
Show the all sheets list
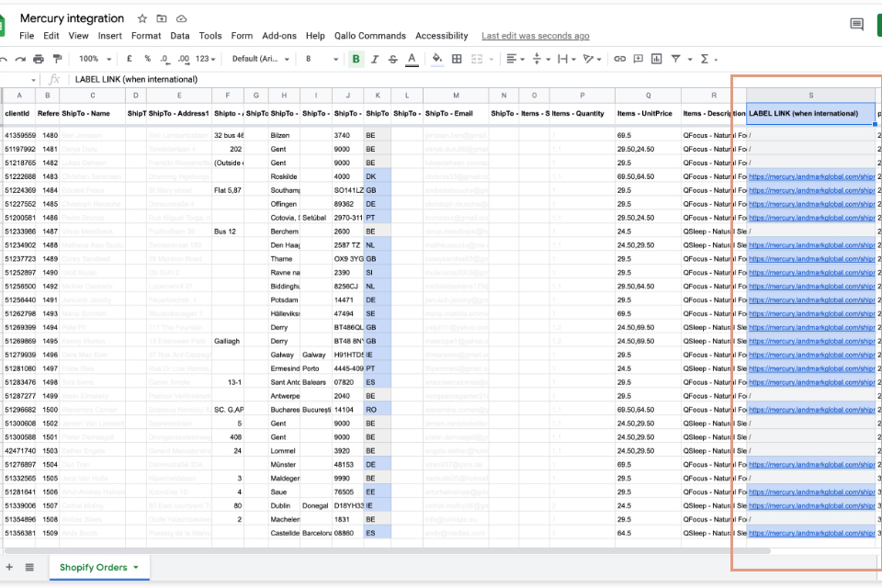pos(29,567)
